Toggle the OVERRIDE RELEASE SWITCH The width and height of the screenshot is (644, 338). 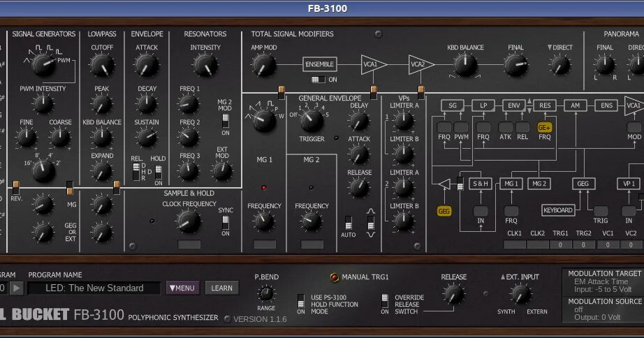pyautogui.click(x=385, y=301)
